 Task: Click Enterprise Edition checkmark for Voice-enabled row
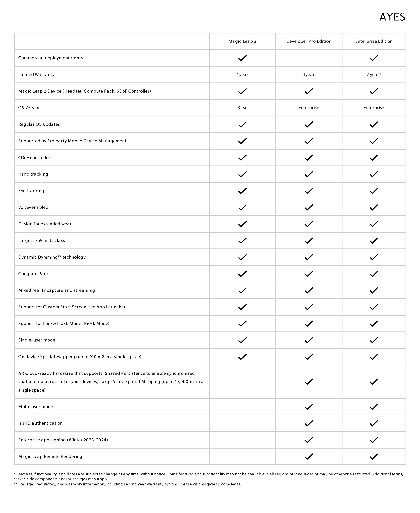click(374, 207)
